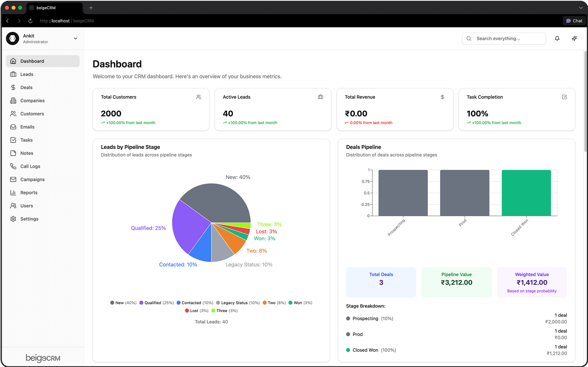
Task: Click the browser address bar URL
Action: [x=67, y=21]
